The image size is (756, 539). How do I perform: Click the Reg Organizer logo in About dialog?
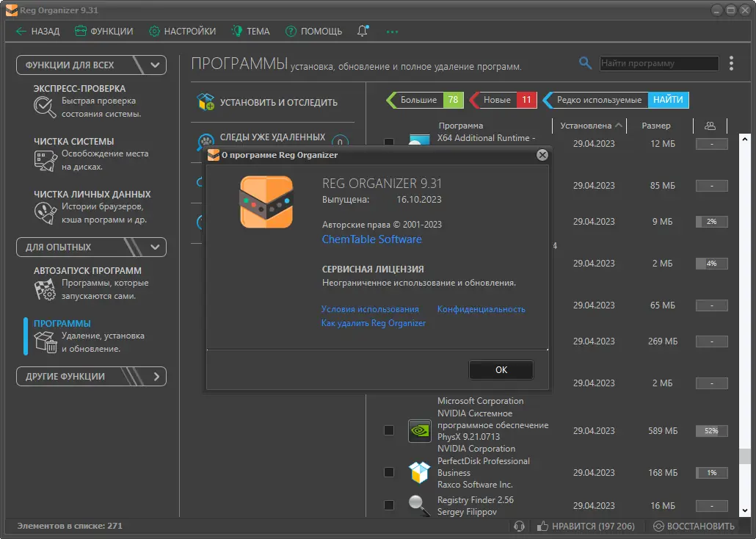[x=266, y=202]
